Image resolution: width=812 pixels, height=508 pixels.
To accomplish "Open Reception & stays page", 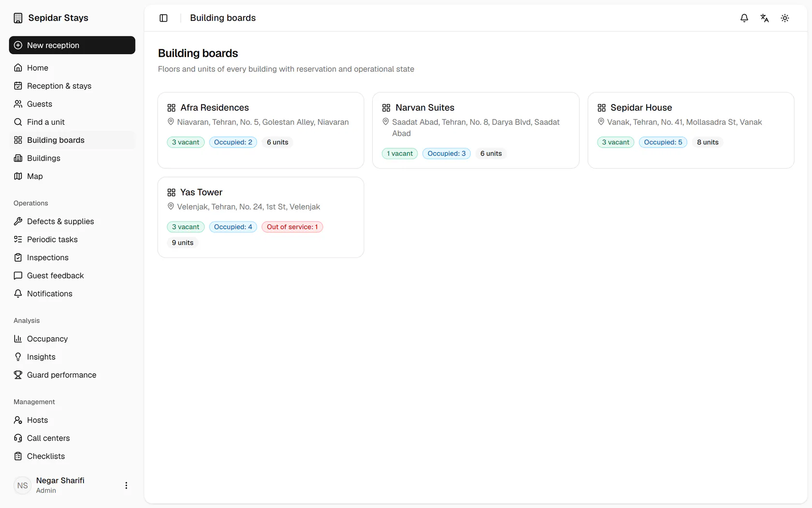I will (72, 86).
